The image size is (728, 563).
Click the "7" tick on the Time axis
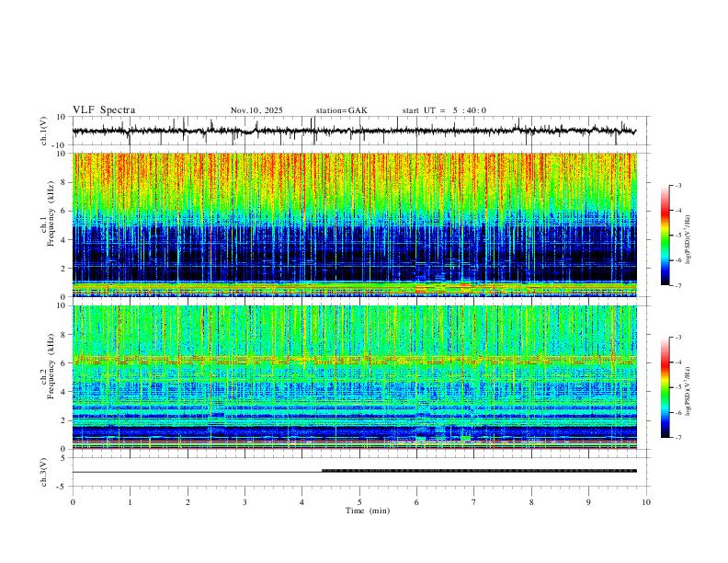[474, 502]
